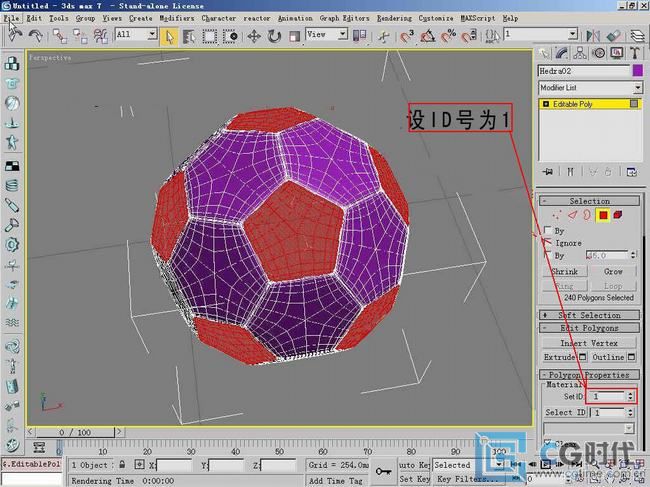Click the Select ID button
The width and height of the screenshot is (650, 487).
[565, 412]
